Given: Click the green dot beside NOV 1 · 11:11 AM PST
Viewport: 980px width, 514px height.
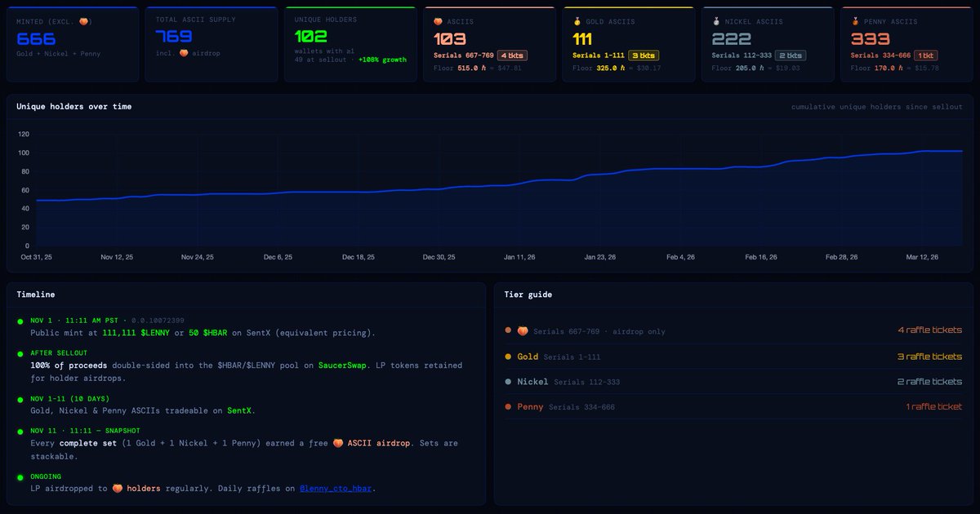Looking at the screenshot, I should 20,321.
